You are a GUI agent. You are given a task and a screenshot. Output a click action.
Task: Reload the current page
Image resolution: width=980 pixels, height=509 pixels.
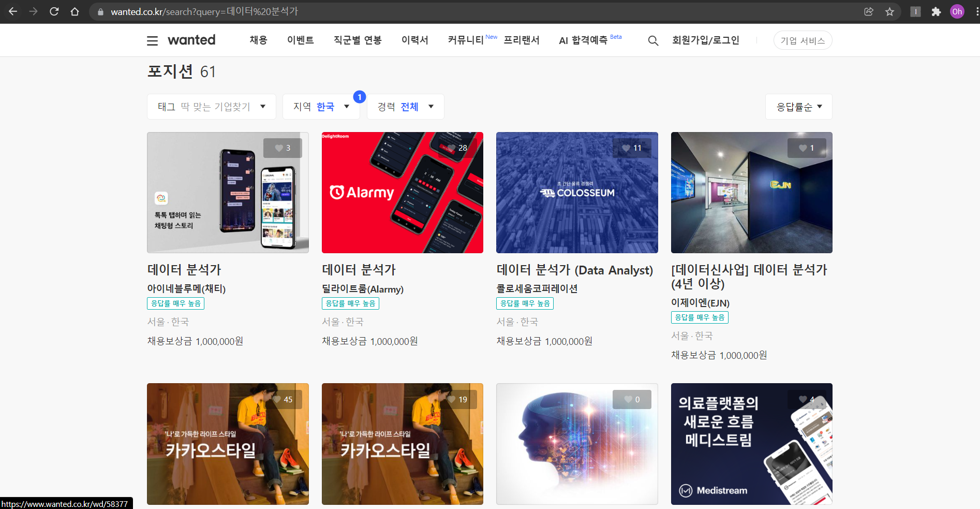(x=54, y=11)
